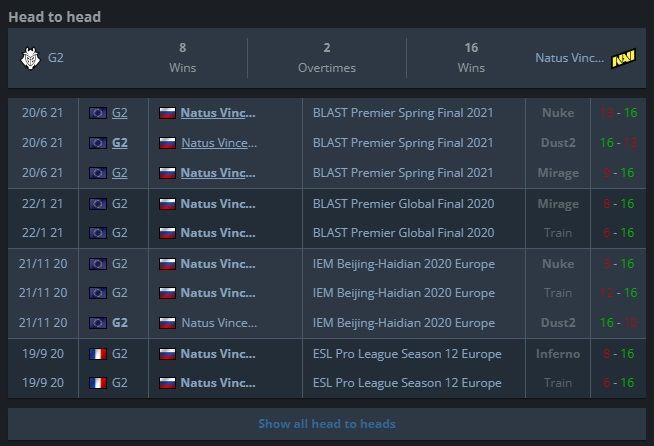The image size is (654, 446).
Task: Click the 16 - 13 score on Dust2 20/6 21
Action: click(618, 143)
